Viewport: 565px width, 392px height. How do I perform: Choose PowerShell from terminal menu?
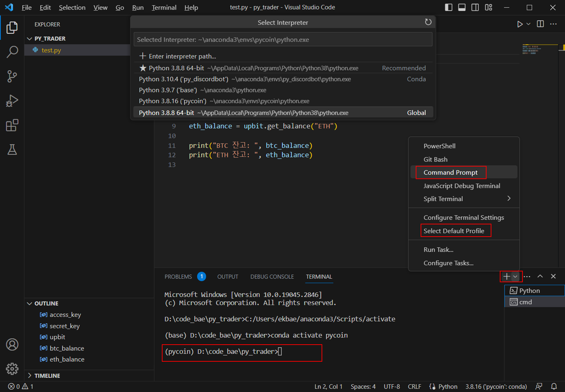point(464,146)
